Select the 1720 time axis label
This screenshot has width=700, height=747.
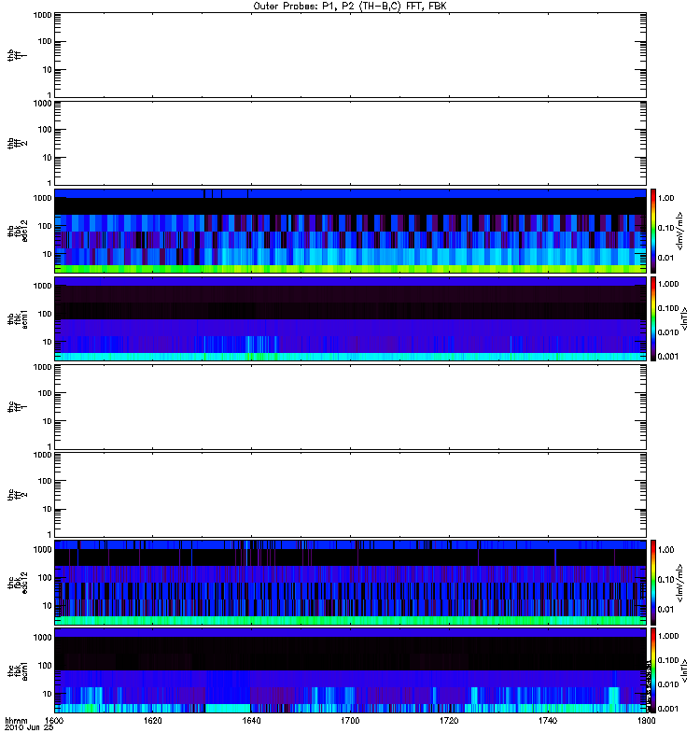449,721
